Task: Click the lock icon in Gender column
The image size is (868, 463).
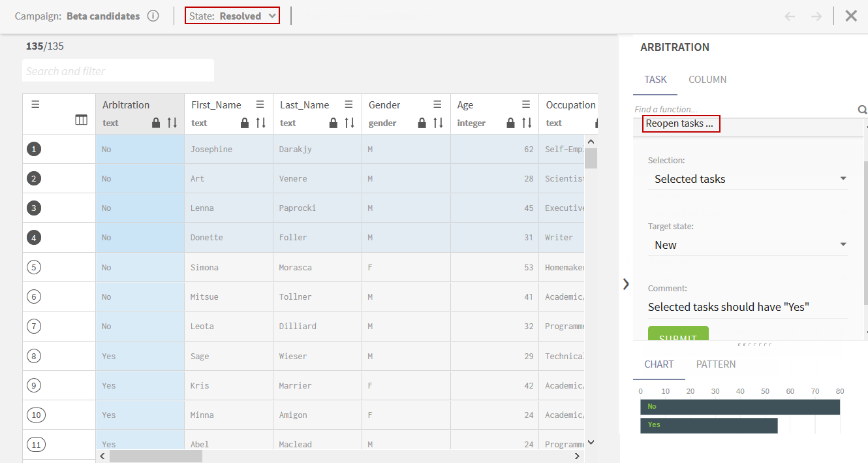Action: (x=422, y=123)
